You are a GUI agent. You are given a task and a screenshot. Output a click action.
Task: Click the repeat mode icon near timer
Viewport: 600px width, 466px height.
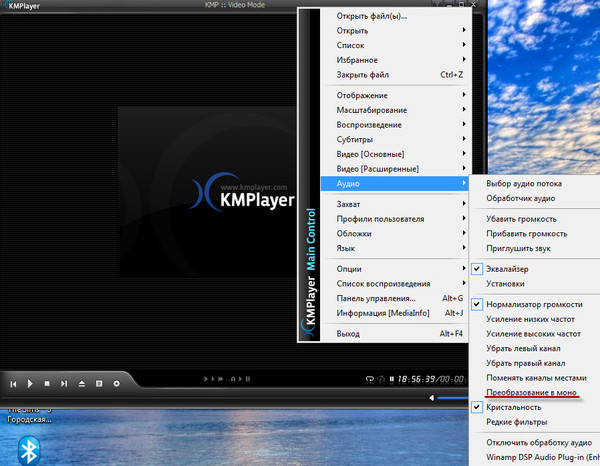pos(370,379)
